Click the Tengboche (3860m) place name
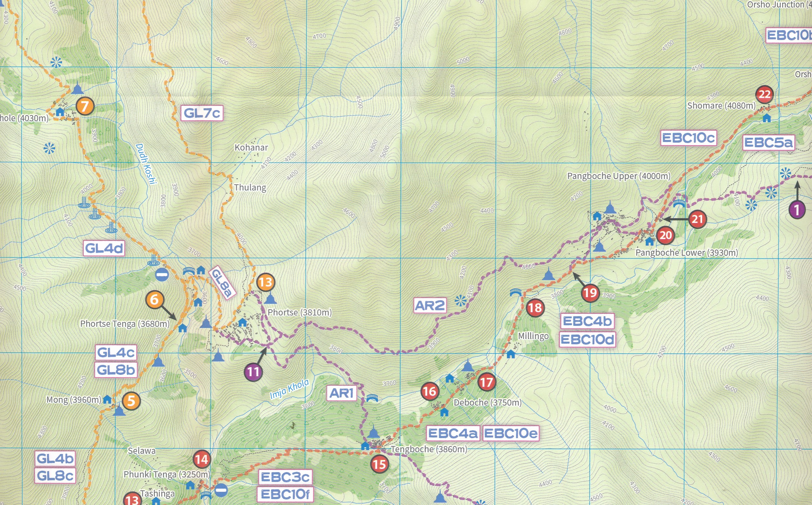 pyautogui.click(x=429, y=449)
